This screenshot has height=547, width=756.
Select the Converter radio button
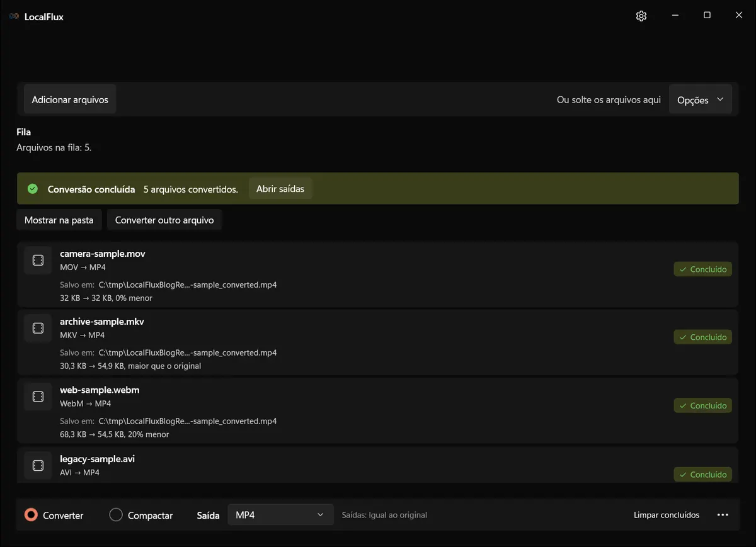pyautogui.click(x=31, y=515)
